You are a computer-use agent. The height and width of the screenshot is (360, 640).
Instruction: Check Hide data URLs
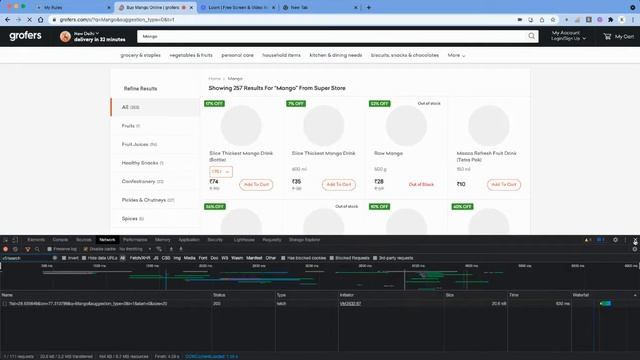(84, 258)
